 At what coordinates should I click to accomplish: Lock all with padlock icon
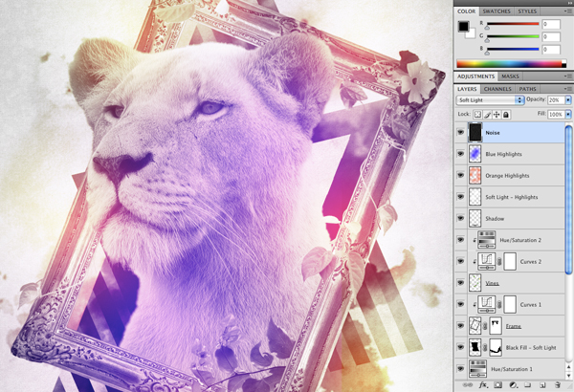506,115
